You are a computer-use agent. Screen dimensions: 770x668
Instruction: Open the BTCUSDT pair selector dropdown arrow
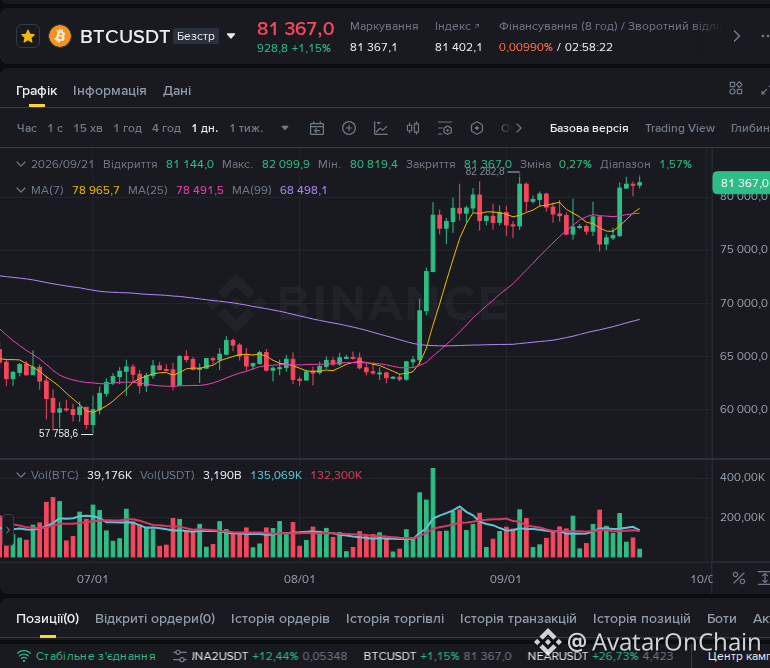[x=231, y=36]
